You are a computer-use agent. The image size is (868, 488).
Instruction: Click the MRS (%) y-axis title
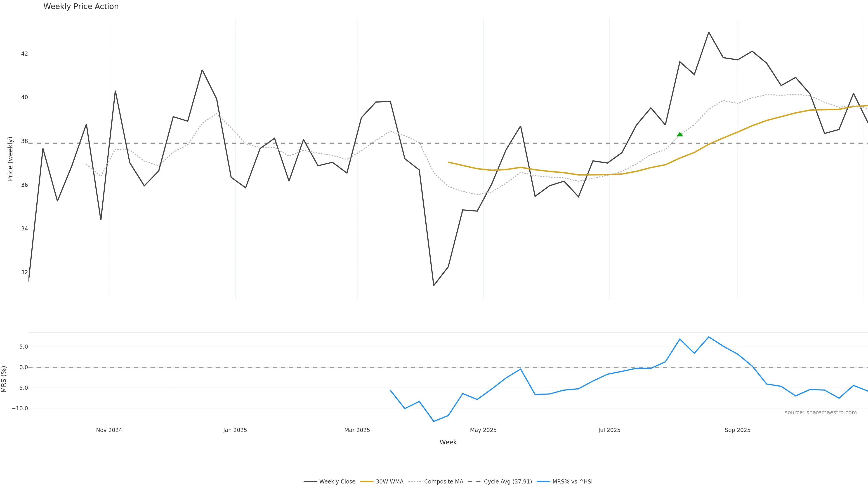point(4,379)
